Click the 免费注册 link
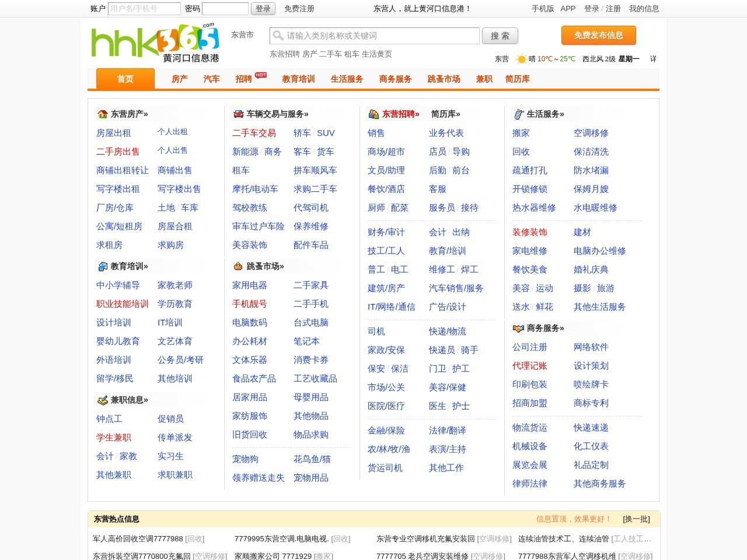 tap(299, 9)
